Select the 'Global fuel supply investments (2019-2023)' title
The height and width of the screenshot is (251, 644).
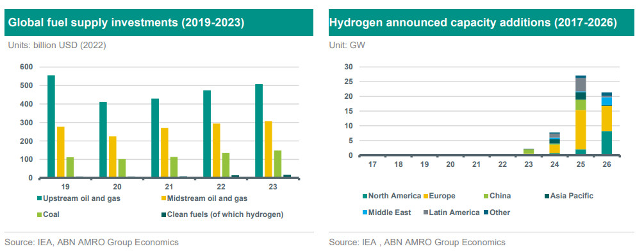point(126,22)
